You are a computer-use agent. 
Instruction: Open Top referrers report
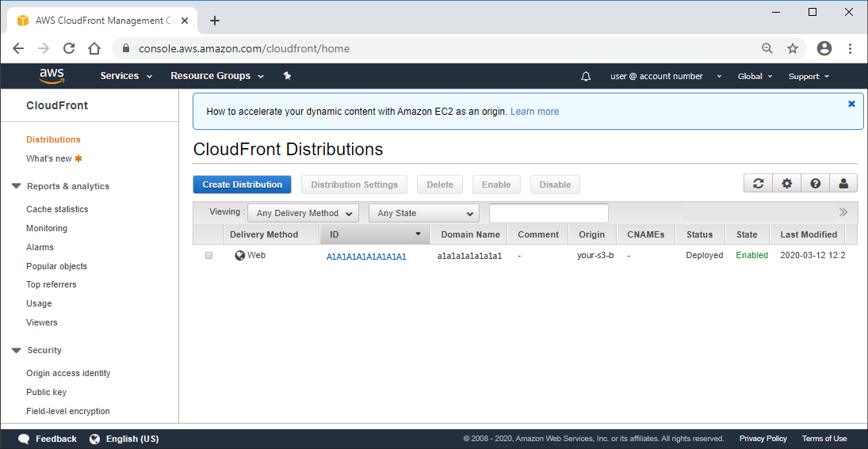52,284
